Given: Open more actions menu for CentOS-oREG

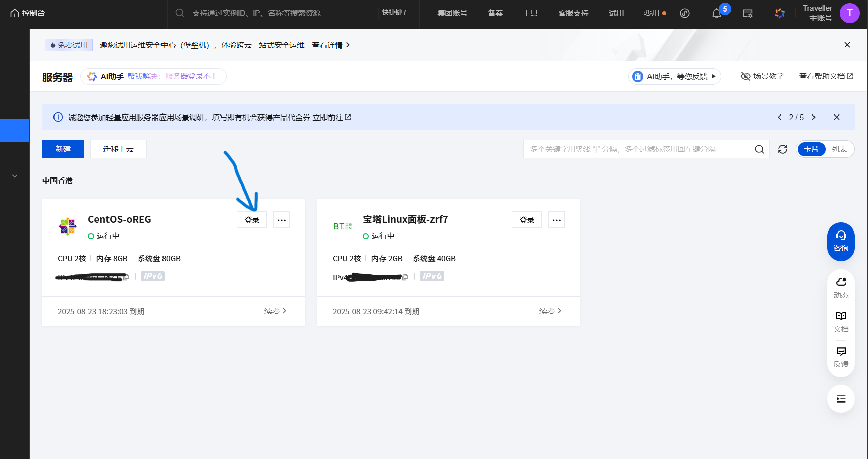Looking at the screenshot, I should 282,220.
